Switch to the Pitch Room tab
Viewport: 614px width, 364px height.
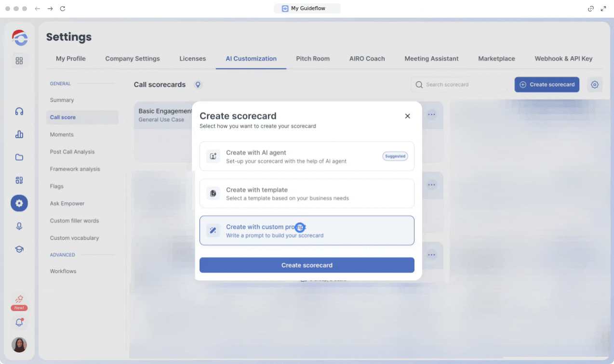pos(313,59)
